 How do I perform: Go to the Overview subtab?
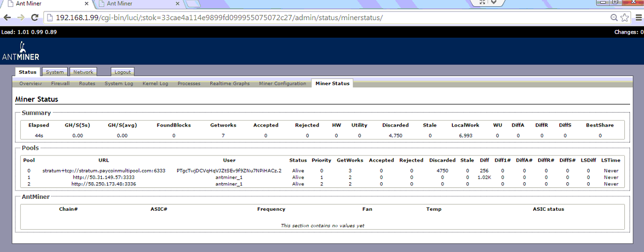coord(30,83)
